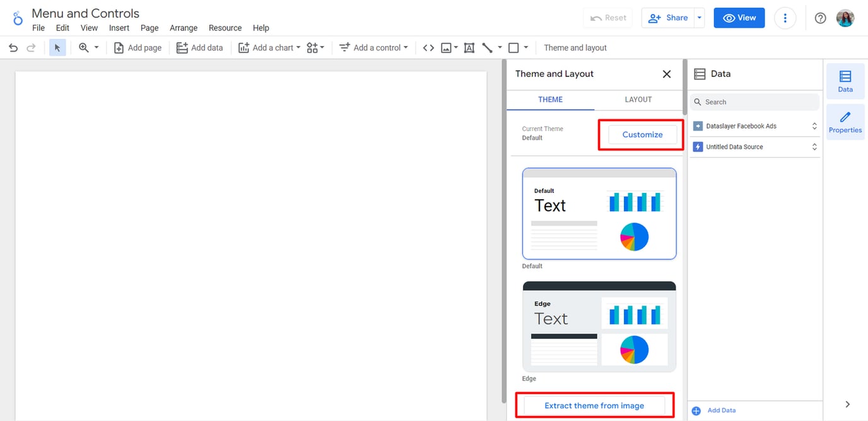The height and width of the screenshot is (421, 868).
Task: Add a text box
Action: [x=469, y=47]
